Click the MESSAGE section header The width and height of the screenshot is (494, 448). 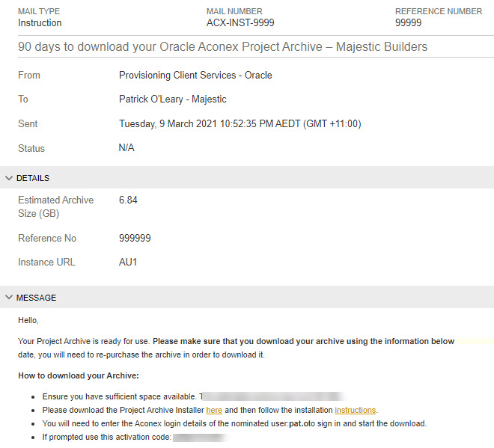[x=36, y=298]
